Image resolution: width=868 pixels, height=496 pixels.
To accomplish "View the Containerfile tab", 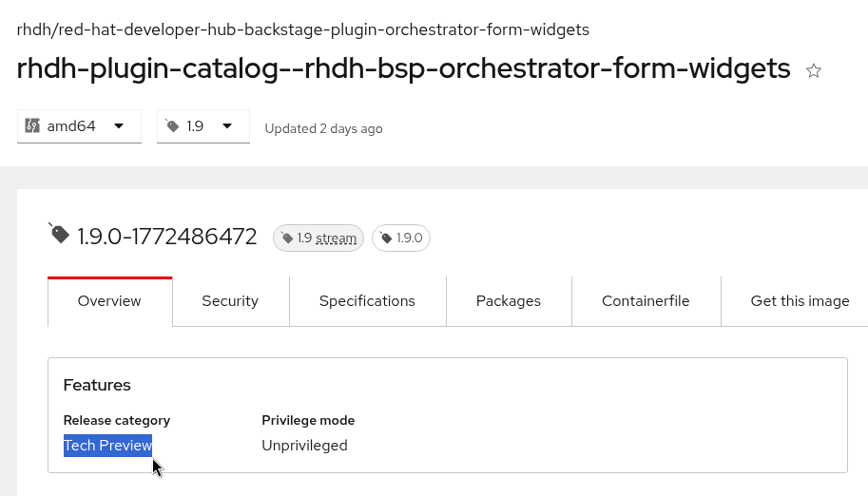I will (646, 301).
